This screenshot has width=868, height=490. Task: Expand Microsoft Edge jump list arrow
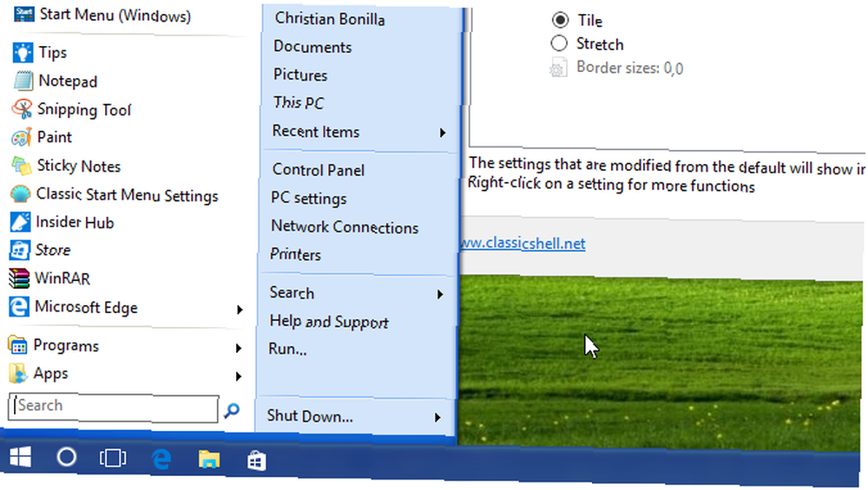coord(240,310)
